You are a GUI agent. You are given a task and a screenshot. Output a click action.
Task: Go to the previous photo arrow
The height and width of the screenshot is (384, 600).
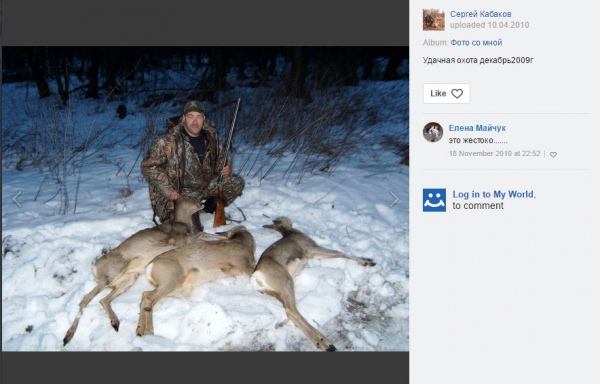tap(17, 199)
